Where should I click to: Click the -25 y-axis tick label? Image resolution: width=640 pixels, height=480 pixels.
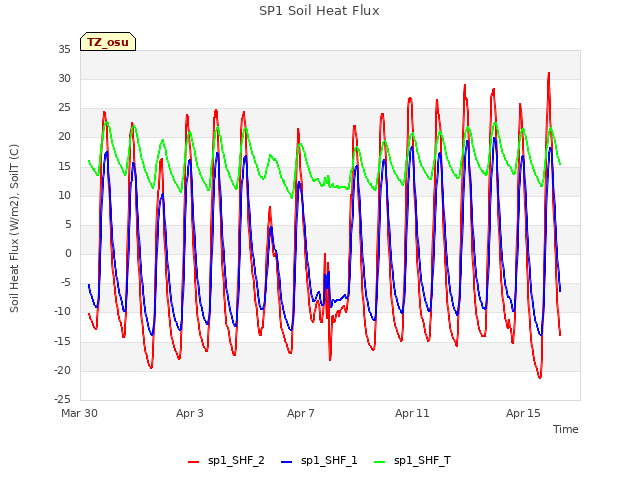[62, 399]
